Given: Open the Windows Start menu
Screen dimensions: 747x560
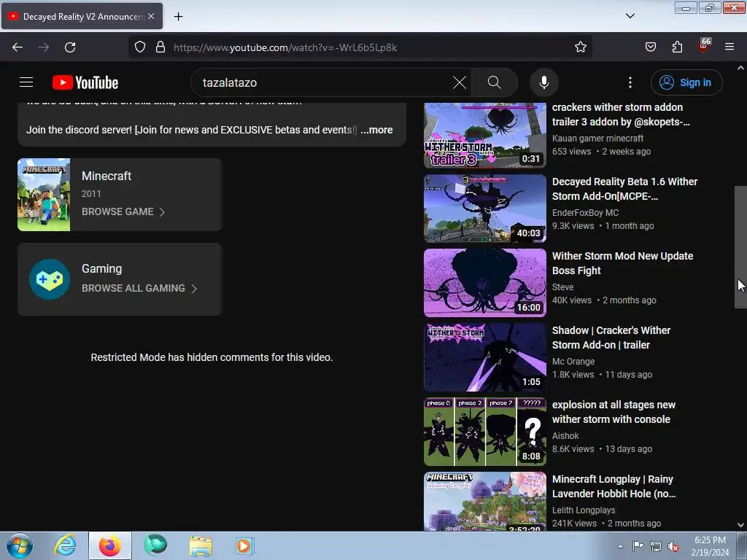Looking at the screenshot, I should [x=20, y=545].
